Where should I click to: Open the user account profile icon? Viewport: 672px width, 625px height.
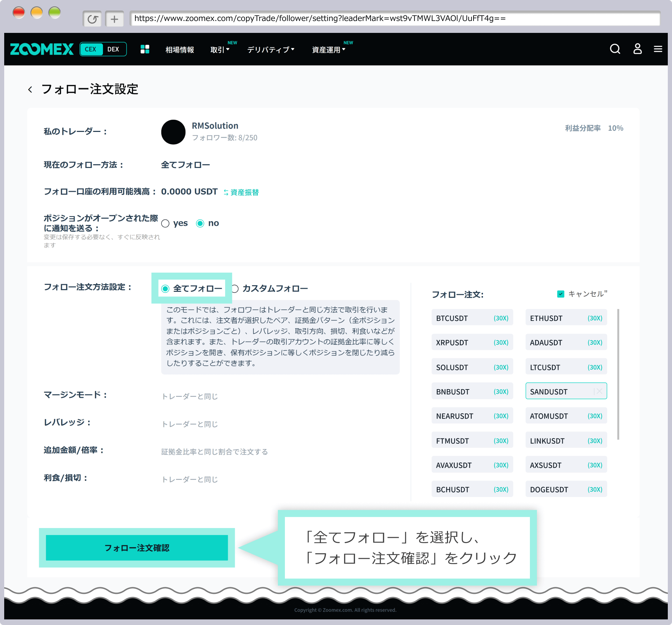click(637, 49)
